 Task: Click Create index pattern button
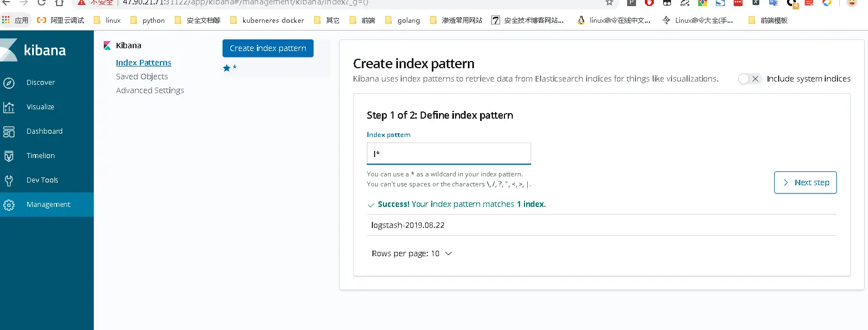[x=268, y=48]
